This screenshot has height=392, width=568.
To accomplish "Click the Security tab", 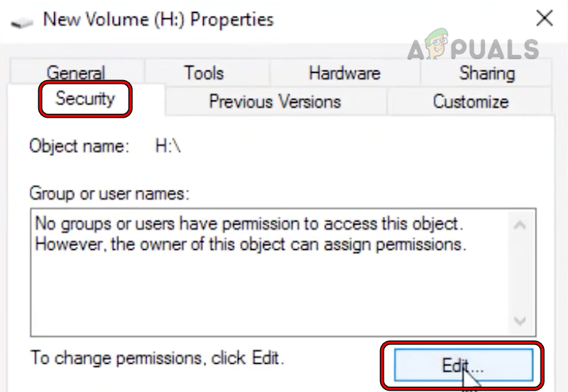I will [85, 99].
